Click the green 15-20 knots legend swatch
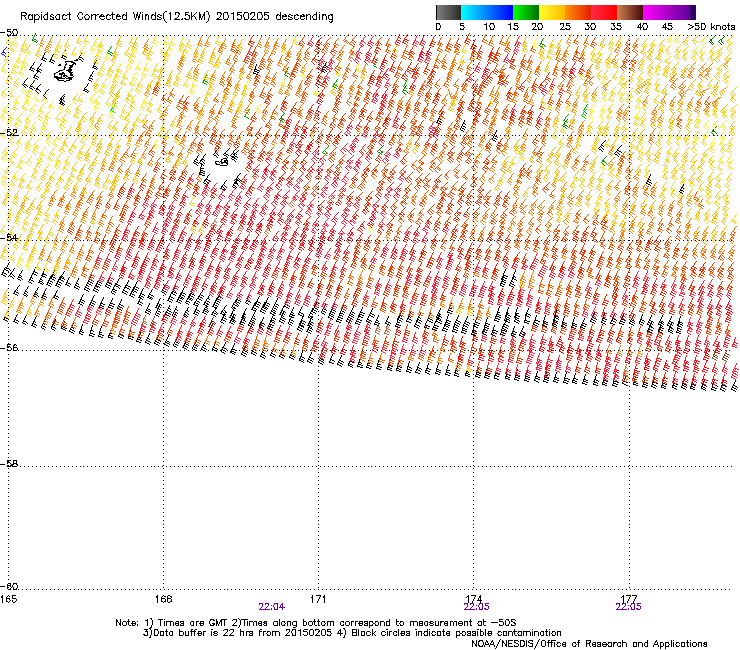Viewport: 740px width, 650px height. pyautogui.click(x=526, y=12)
